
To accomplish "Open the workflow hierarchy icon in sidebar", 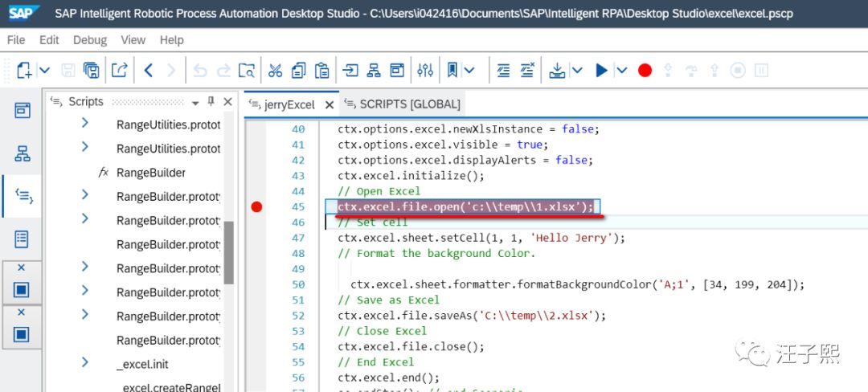I will coord(23,153).
